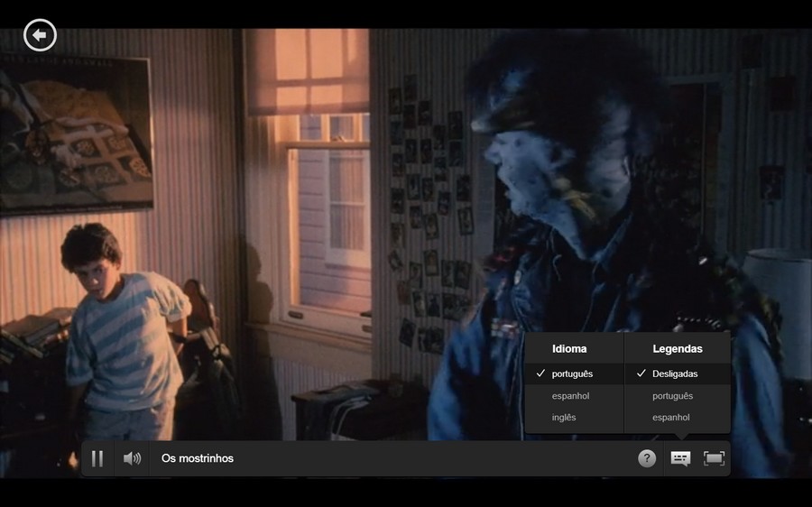Mute the volume speaker icon

132,458
